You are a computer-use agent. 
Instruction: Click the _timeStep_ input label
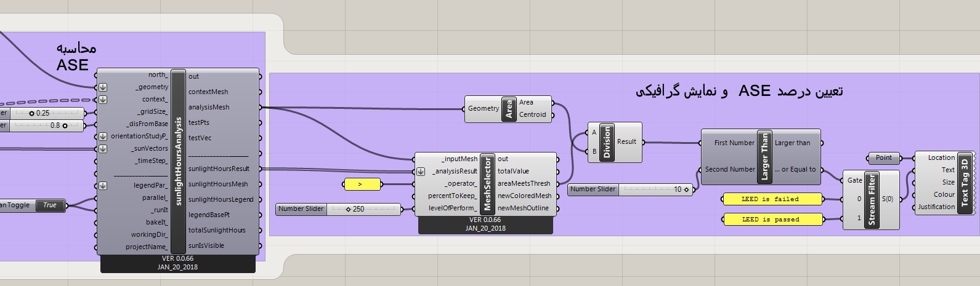click(152, 161)
